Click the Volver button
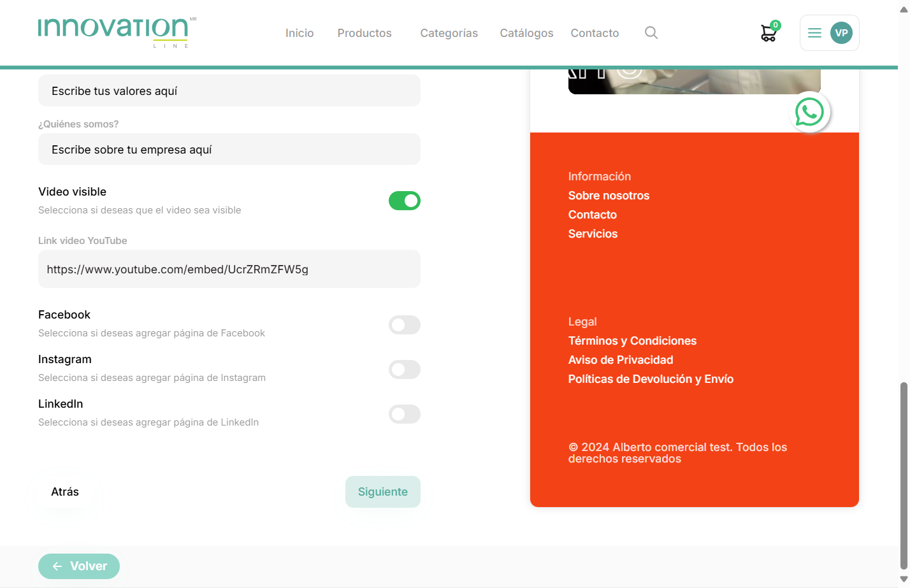 tap(79, 566)
